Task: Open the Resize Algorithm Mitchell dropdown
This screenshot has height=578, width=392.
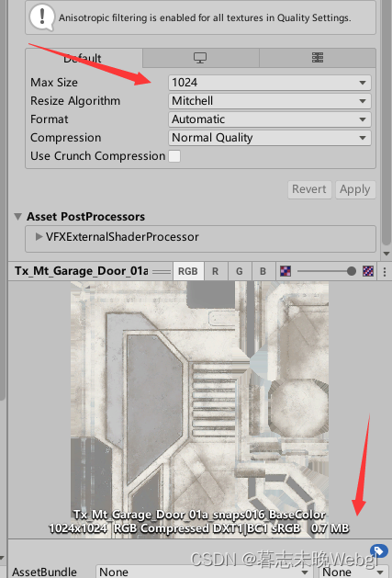Action: [x=270, y=101]
